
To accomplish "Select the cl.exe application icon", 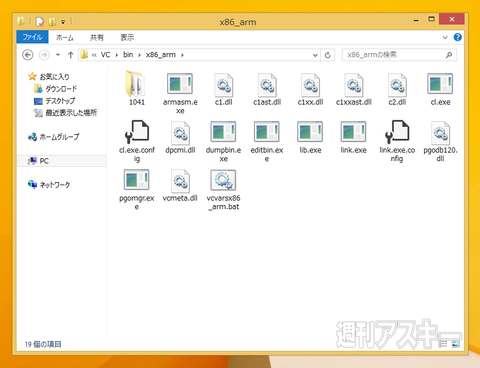I will (x=440, y=84).
